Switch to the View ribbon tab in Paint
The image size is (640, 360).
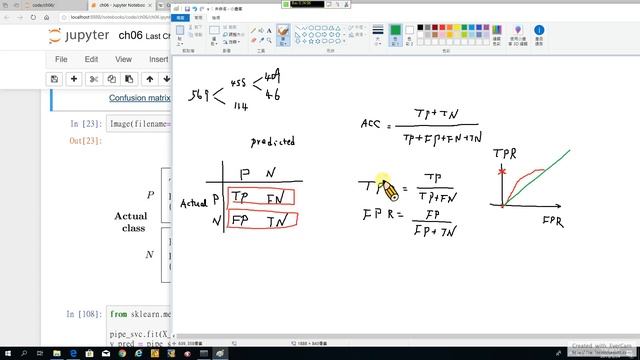(216, 18)
